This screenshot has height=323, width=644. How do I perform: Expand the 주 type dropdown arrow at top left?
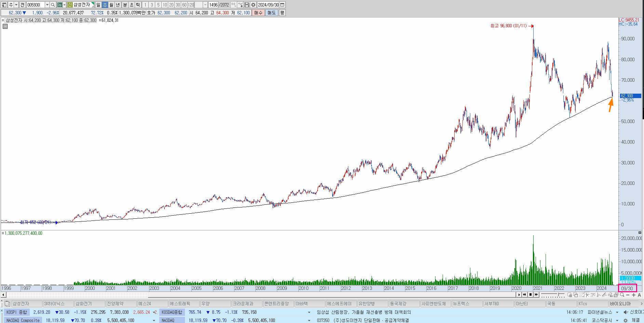(x=16, y=5)
